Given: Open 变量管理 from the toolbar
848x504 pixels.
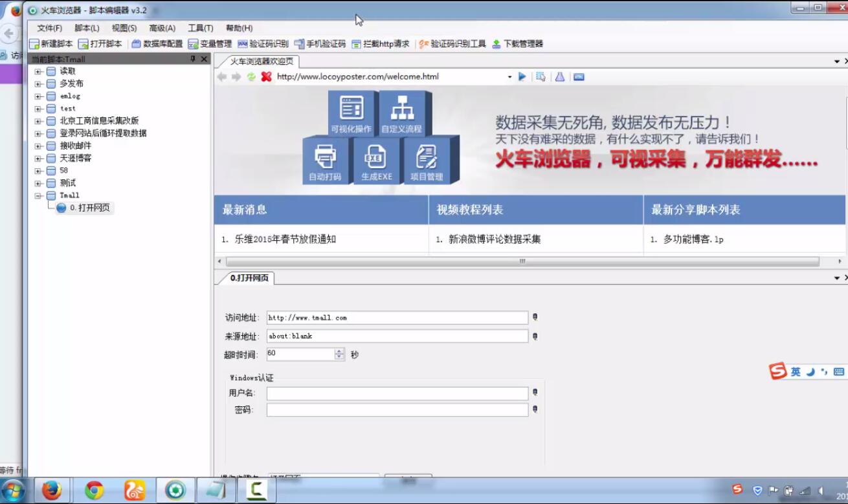Looking at the screenshot, I should coord(210,44).
